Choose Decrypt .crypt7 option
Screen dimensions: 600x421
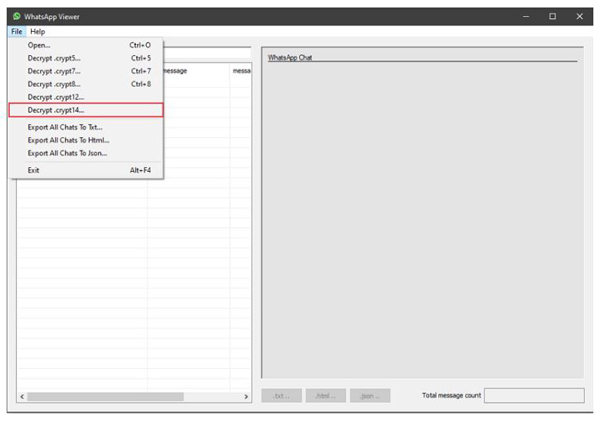pyautogui.click(x=54, y=71)
